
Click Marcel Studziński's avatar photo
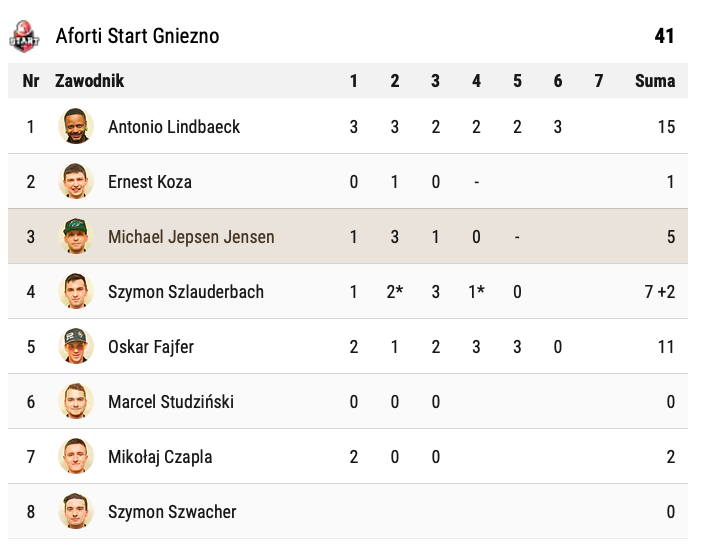tap(76, 402)
